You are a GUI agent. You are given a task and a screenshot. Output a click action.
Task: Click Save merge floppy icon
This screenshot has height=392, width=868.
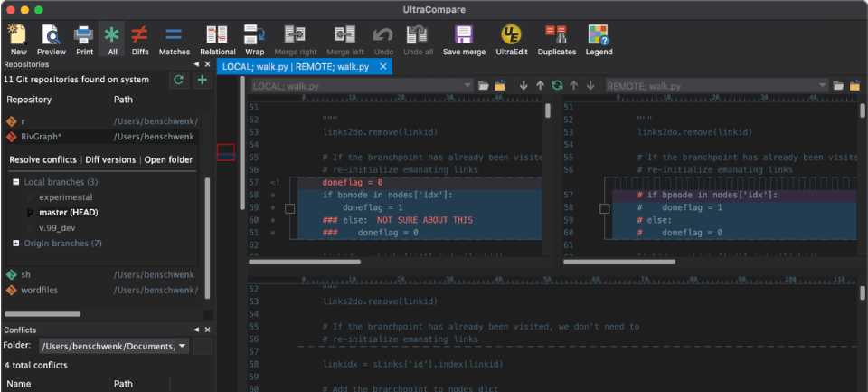(464, 40)
